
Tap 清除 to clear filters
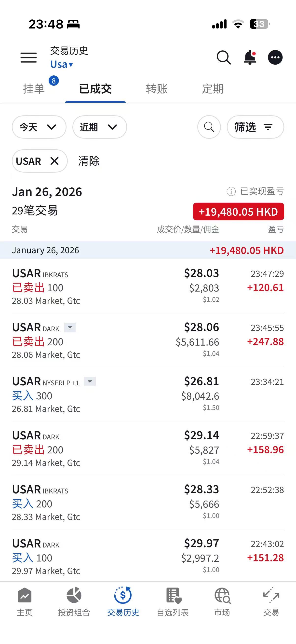coord(89,161)
